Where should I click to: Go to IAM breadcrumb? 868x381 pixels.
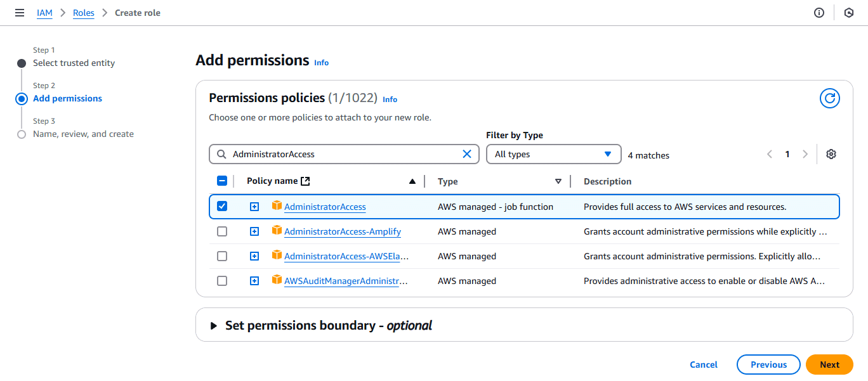(x=44, y=13)
